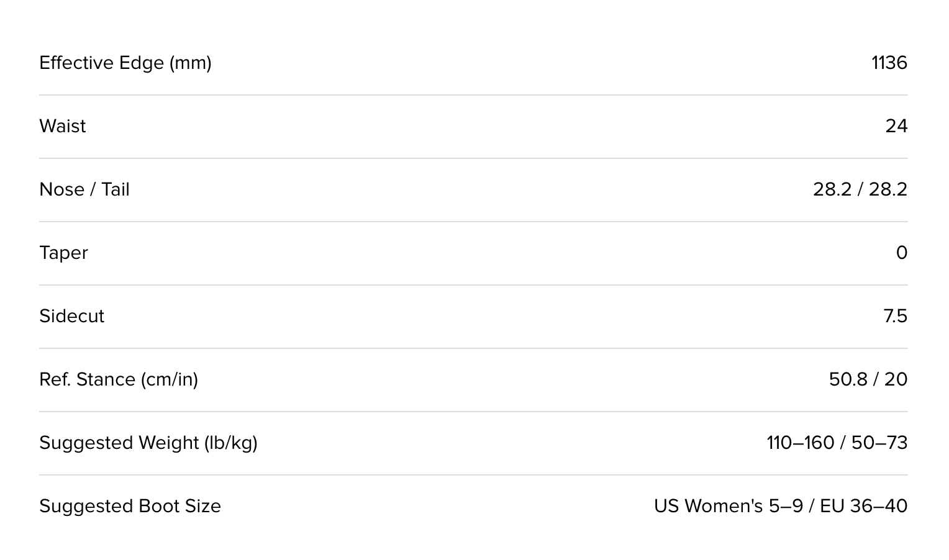
Task: Select the tail width value 28.2
Action: click(x=888, y=190)
